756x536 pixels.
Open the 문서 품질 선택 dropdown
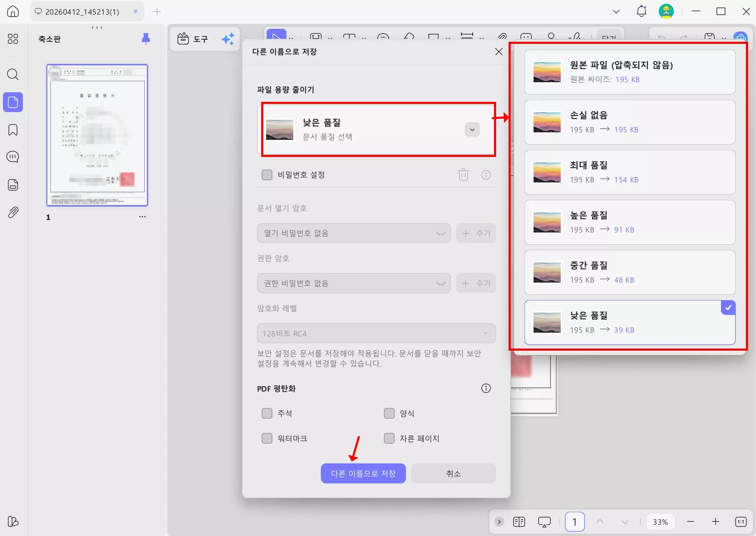[472, 129]
